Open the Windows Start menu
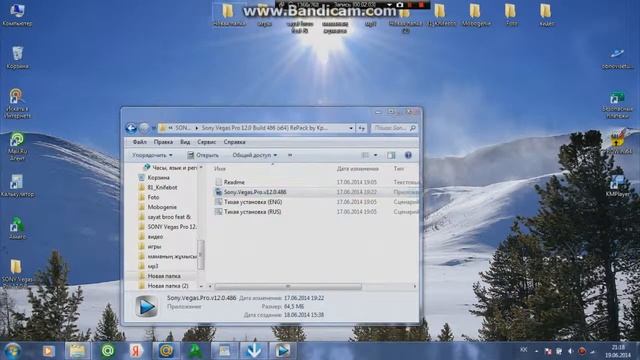 (x=12, y=351)
